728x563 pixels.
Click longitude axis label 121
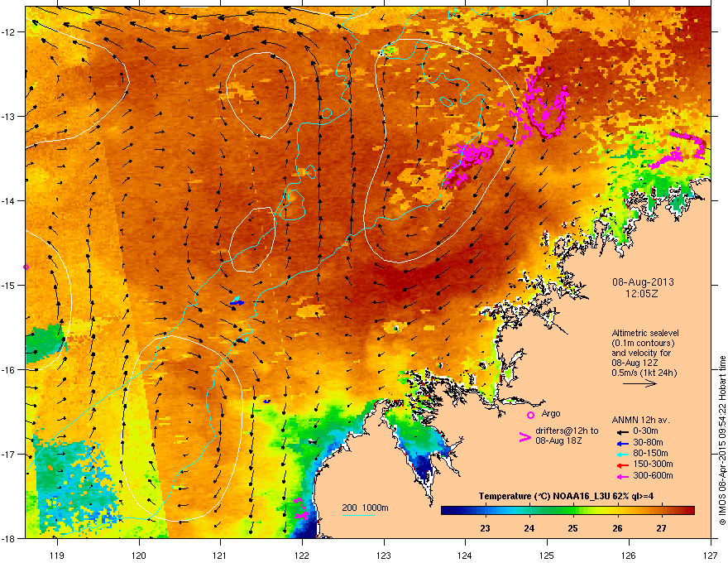(x=220, y=555)
